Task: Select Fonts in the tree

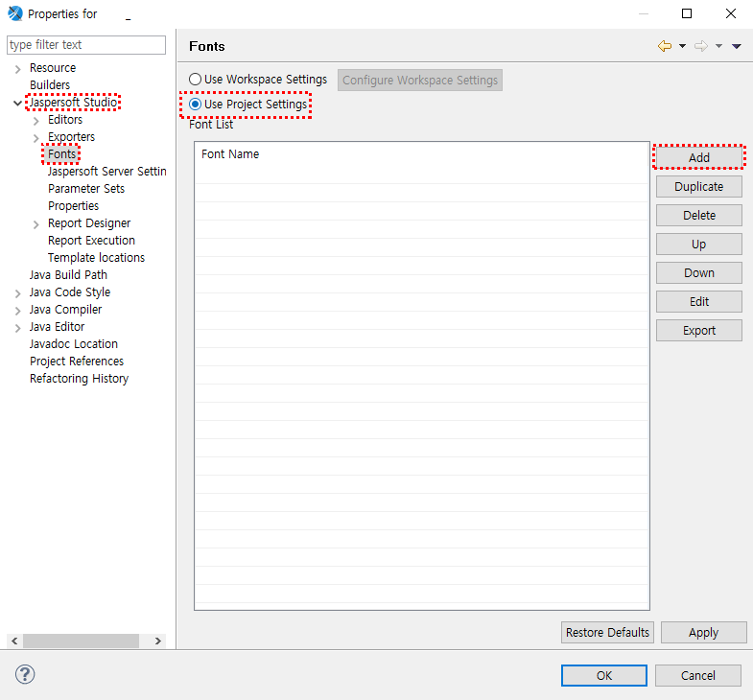Action: click(x=61, y=154)
